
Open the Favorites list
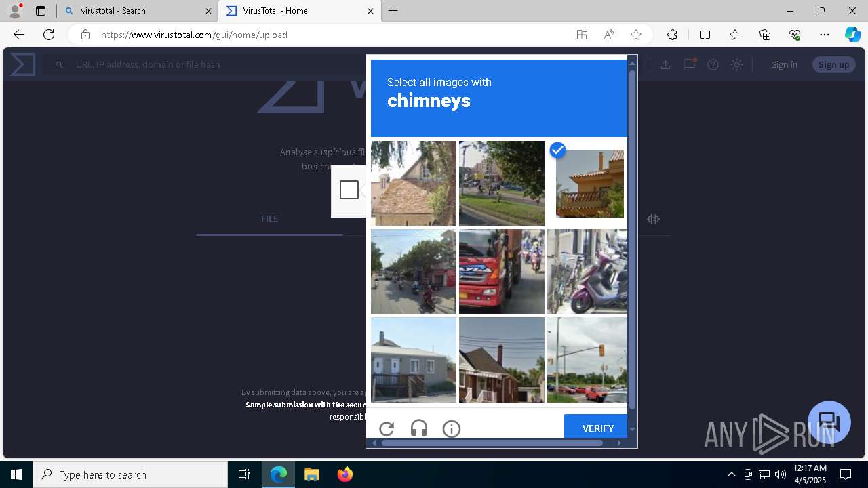pos(735,35)
